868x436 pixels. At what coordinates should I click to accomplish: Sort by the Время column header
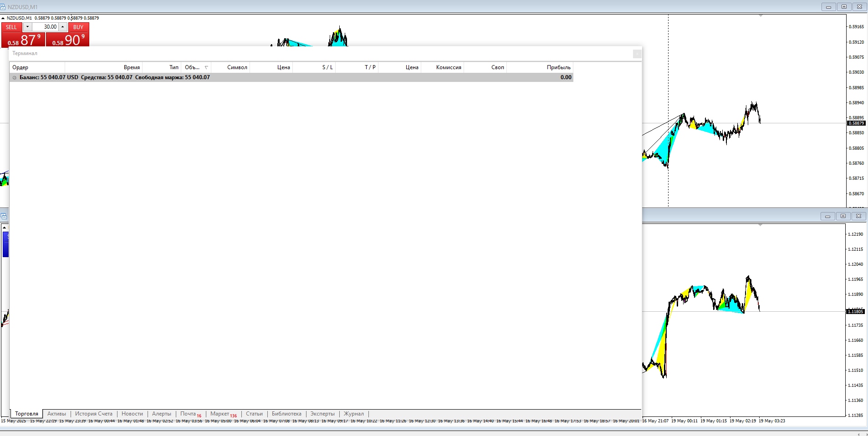pos(104,67)
